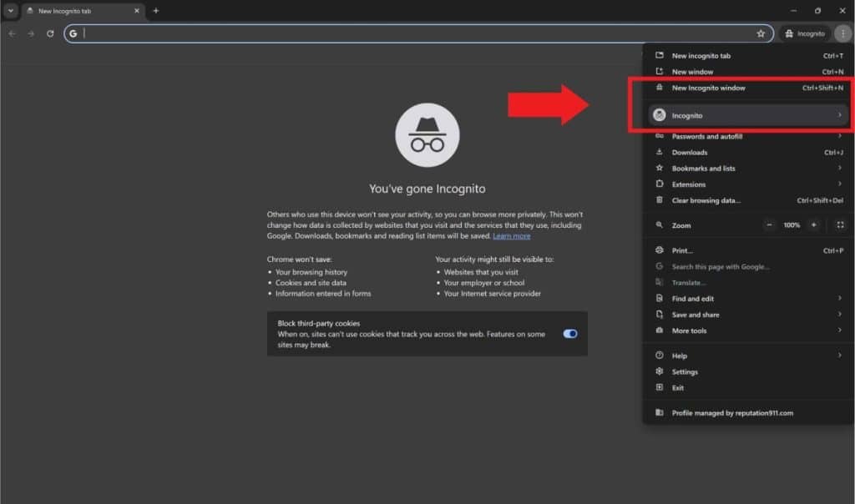
Task: Expand Find and edit submenu
Action: pyautogui.click(x=748, y=299)
